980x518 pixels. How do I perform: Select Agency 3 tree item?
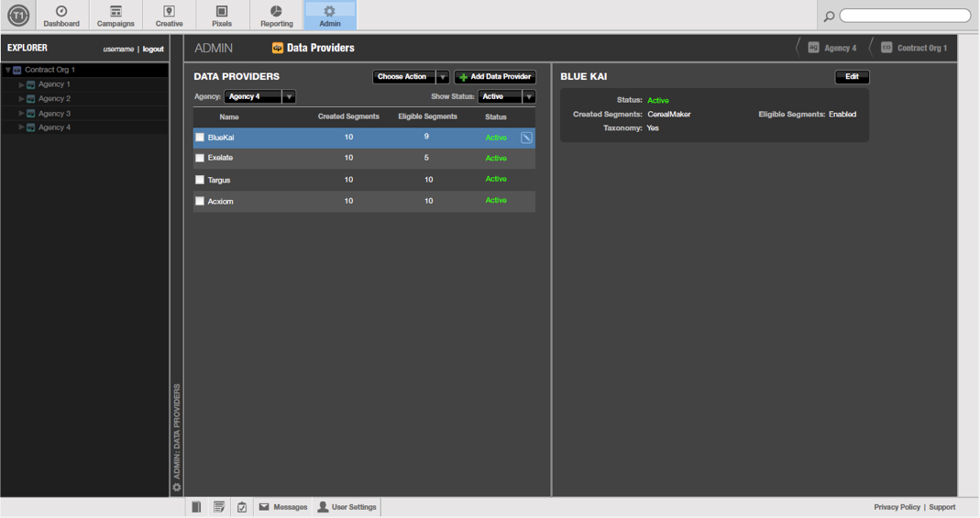click(x=54, y=113)
